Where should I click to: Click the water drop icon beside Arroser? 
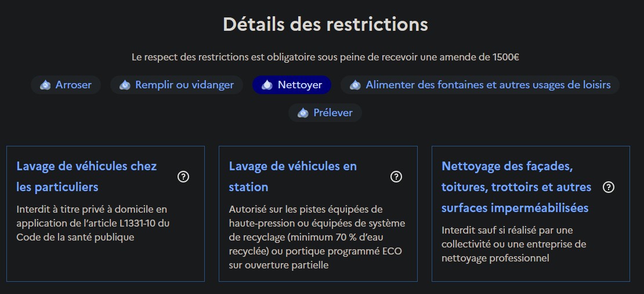(45, 85)
